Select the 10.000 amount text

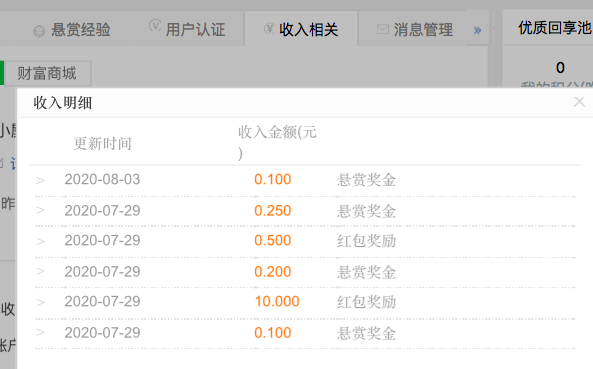click(x=277, y=301)
